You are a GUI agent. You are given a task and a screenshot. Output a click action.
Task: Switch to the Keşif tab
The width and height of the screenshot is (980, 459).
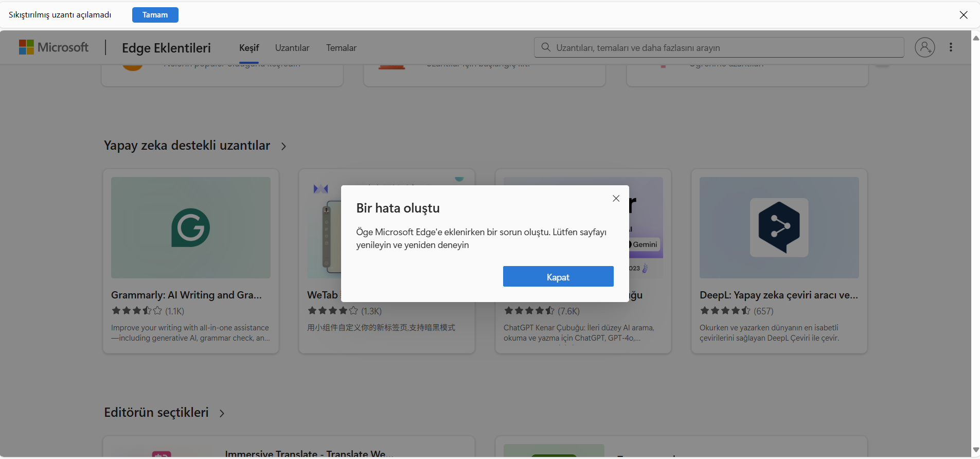249,48
